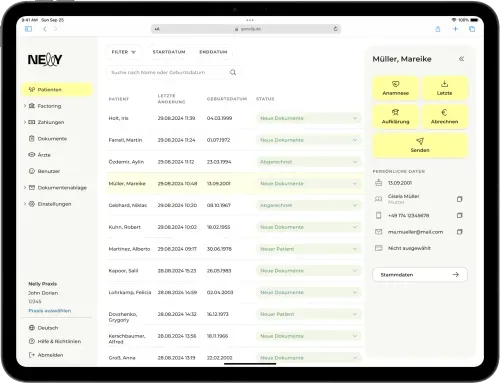
Task: Open status dropdown for Gebhard, Niklas
Action: (x=308, y=205)
